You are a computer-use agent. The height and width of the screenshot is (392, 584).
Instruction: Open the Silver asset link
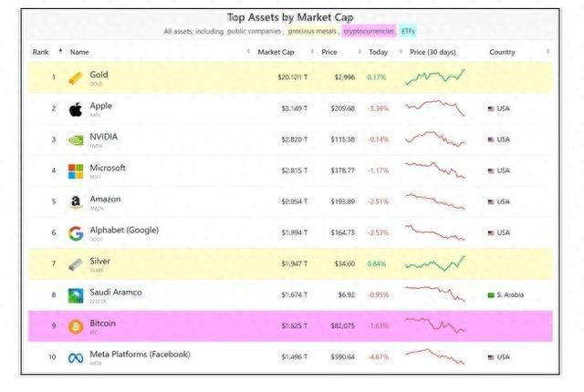100,261
